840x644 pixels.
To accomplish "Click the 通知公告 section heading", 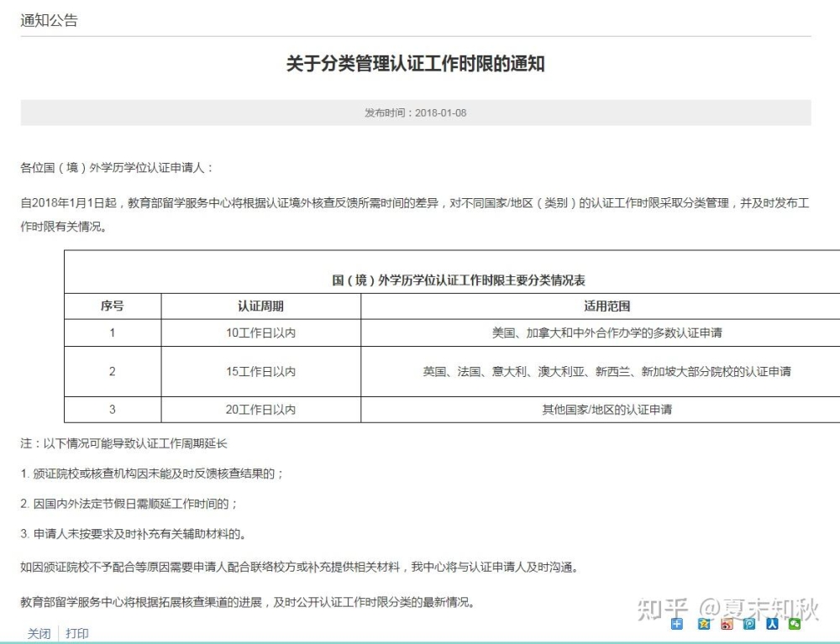I will coord(50,20).
